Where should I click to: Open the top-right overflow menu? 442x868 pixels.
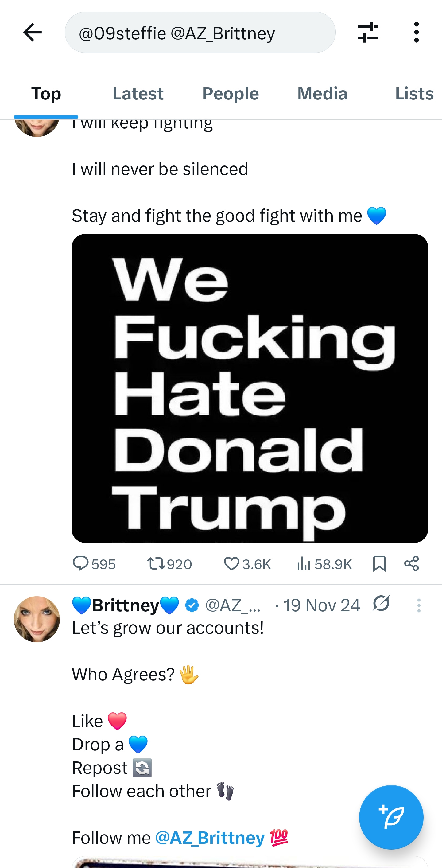tap(417, 33)
